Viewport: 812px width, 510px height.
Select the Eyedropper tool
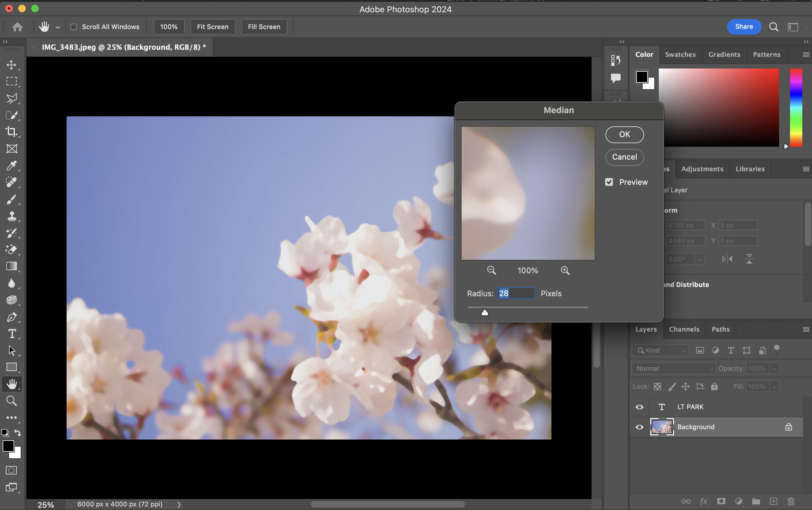tap(11, 165)
